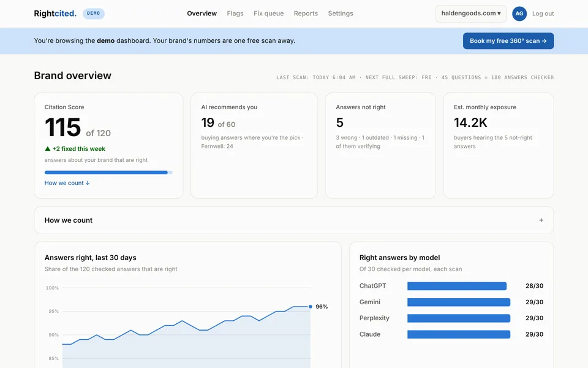This screenshot has width=588, height=368.
Task: Click the green up-arrow fixed this week icon
Action: 47,148
